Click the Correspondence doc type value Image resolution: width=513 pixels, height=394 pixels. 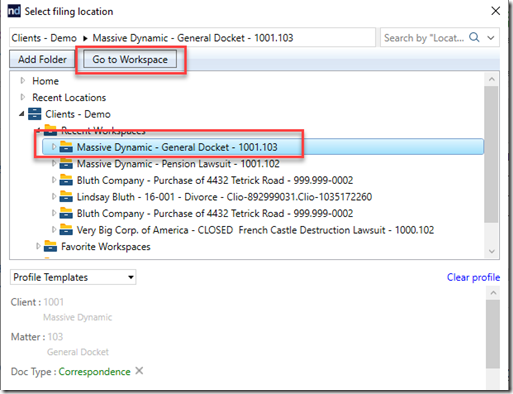click(95, 372)
